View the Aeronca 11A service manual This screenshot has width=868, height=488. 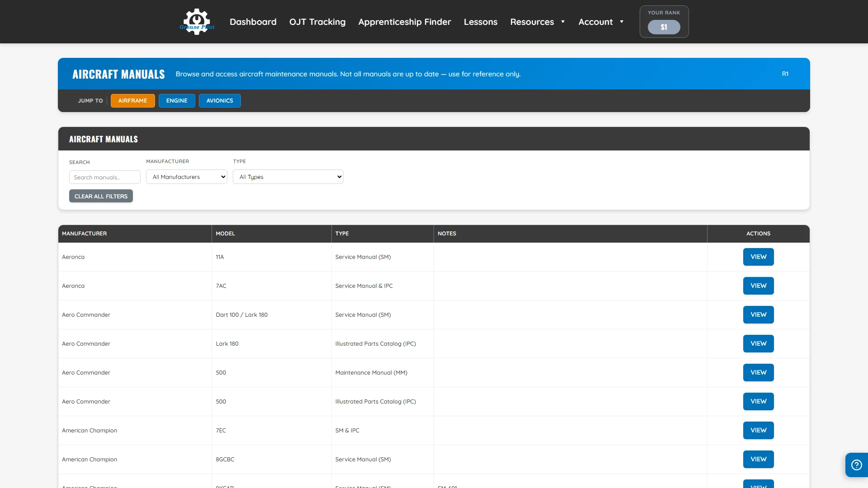tap(759, 257)
